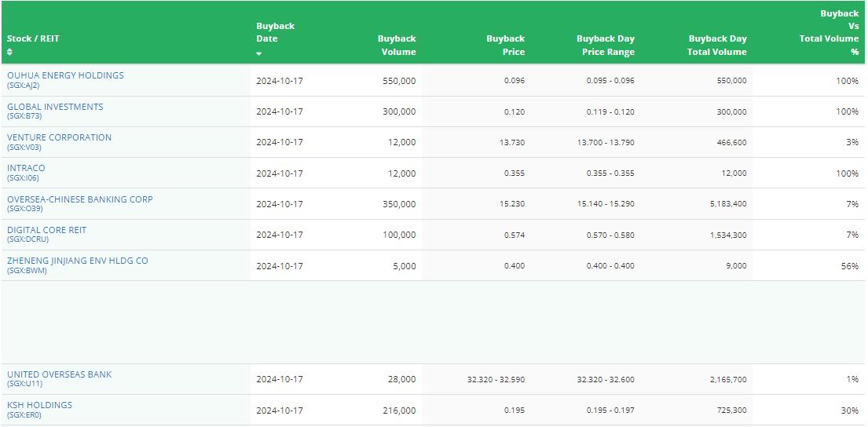The width and height of the screenshot is (868, 427).
Task: Click price range 0.119 - 0.120
Action: click(x=610, y=111)
